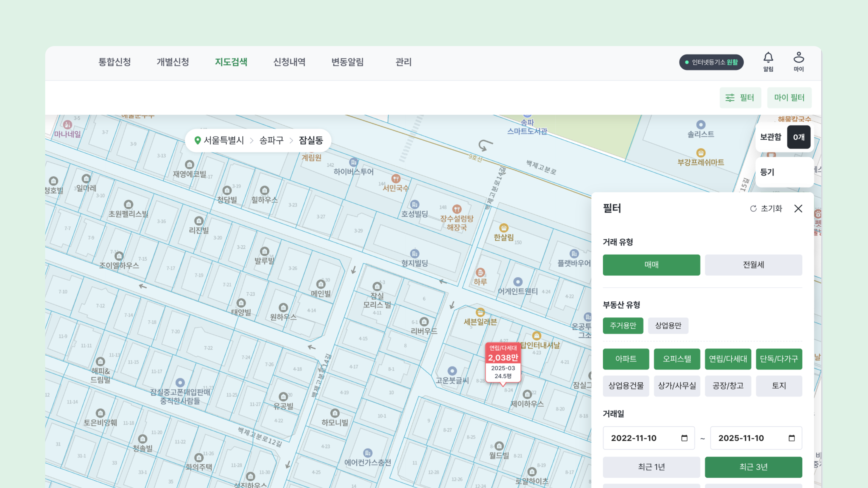The image size is (868, 488).
Task: Enable the 토지 property type
Action: (x=779, y=386)
